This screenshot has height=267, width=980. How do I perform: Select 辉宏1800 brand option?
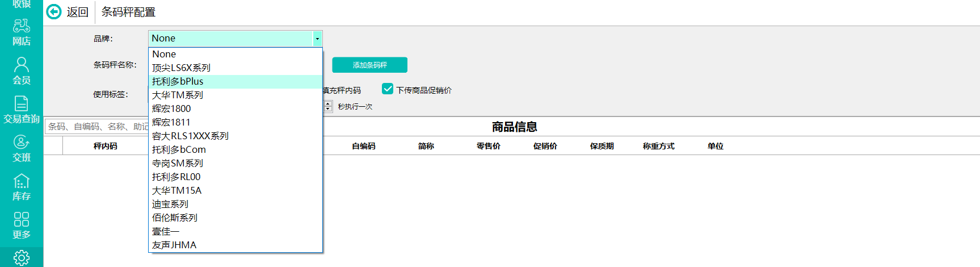235,109
